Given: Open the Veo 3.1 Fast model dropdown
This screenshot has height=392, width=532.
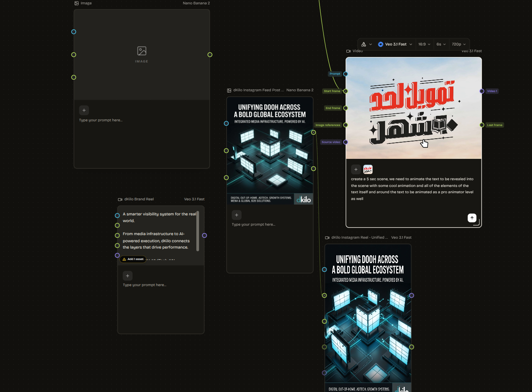Looking at the screenshot, I should [x=395, y=44].
